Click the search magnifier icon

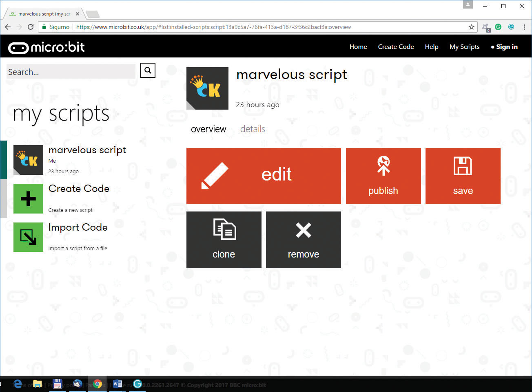(x=148, y=70)
